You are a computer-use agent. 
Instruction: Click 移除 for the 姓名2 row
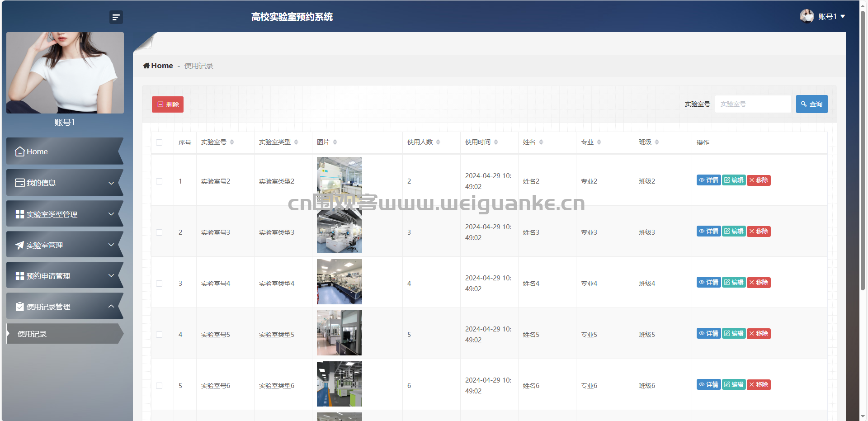759,180
